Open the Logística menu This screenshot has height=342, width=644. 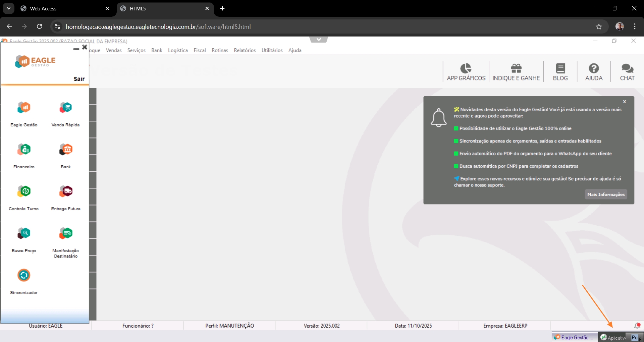click(x=178, y=50)
